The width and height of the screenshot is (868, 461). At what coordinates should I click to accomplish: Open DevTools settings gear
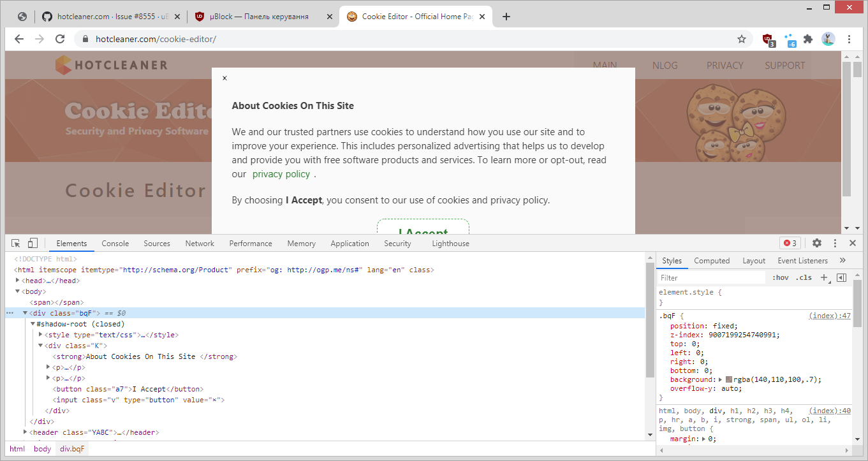[x=817, y=243]
